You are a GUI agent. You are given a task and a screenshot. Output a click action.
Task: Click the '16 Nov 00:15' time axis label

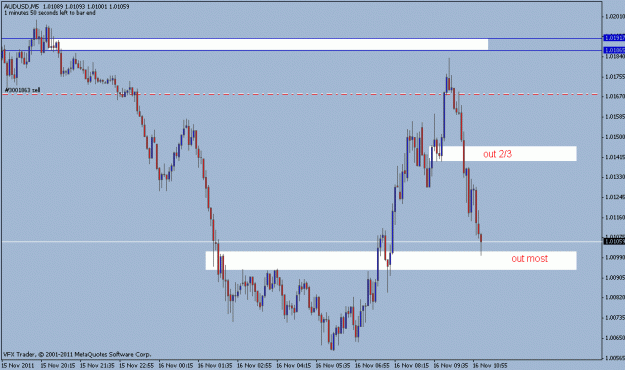pyautogui.click(x=176, y=365)
